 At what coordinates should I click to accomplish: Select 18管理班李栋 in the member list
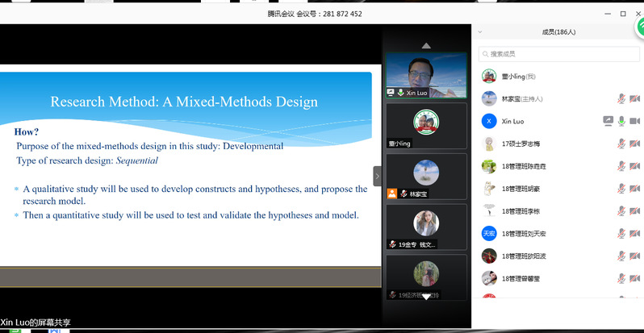click(x=520, y=211)
